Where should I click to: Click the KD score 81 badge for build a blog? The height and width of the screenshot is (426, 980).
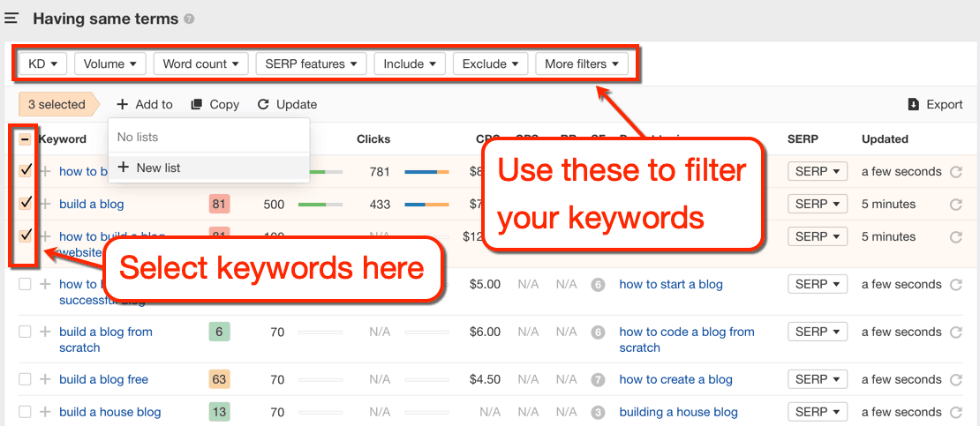(219, 204)
